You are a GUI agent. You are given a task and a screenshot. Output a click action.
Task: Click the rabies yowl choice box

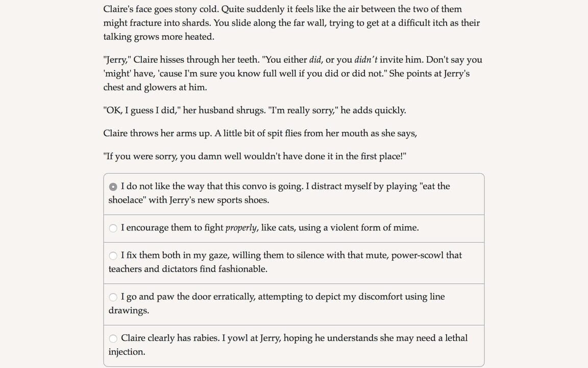(293, 344)
